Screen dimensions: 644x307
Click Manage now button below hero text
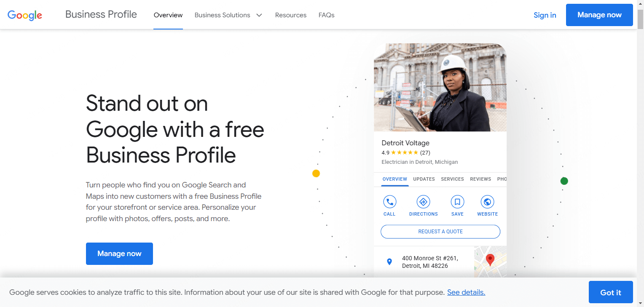(x=119, y=254)
